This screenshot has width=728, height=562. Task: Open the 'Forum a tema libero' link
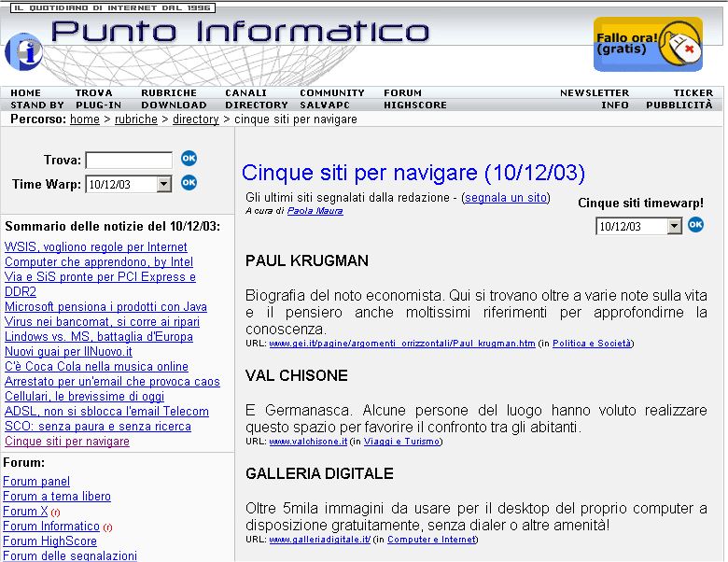(x=57, y=496)
